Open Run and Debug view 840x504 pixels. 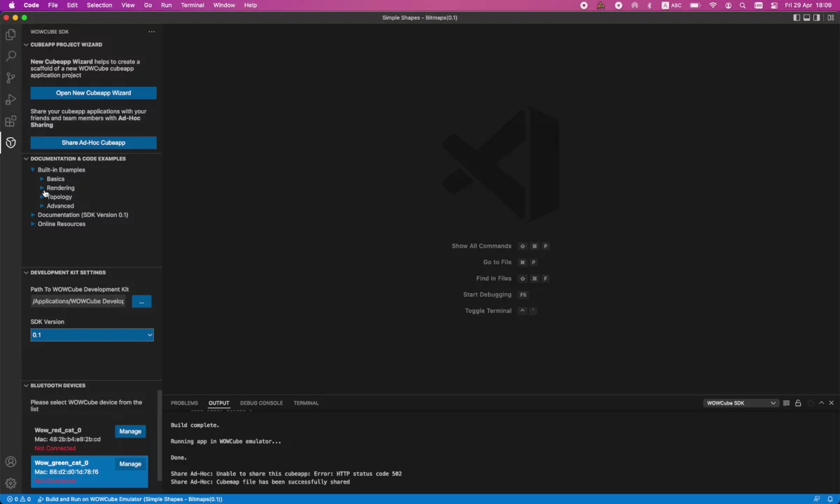point(10,99)
